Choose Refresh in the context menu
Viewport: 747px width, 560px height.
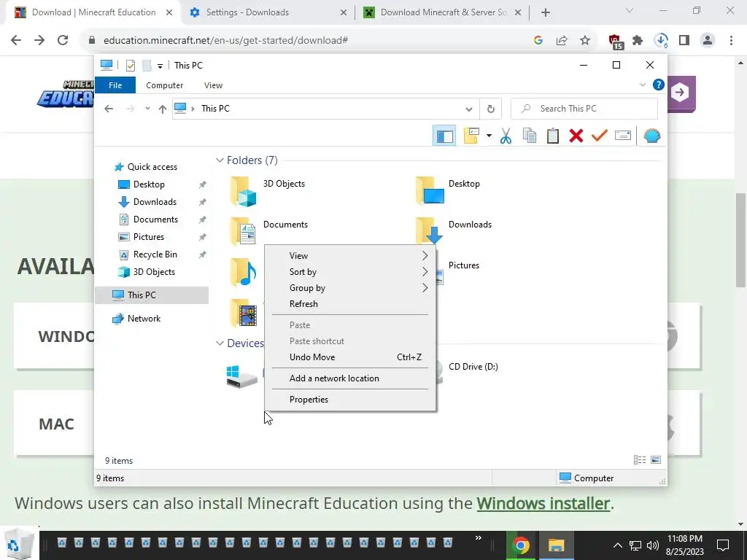click(350, 304)
